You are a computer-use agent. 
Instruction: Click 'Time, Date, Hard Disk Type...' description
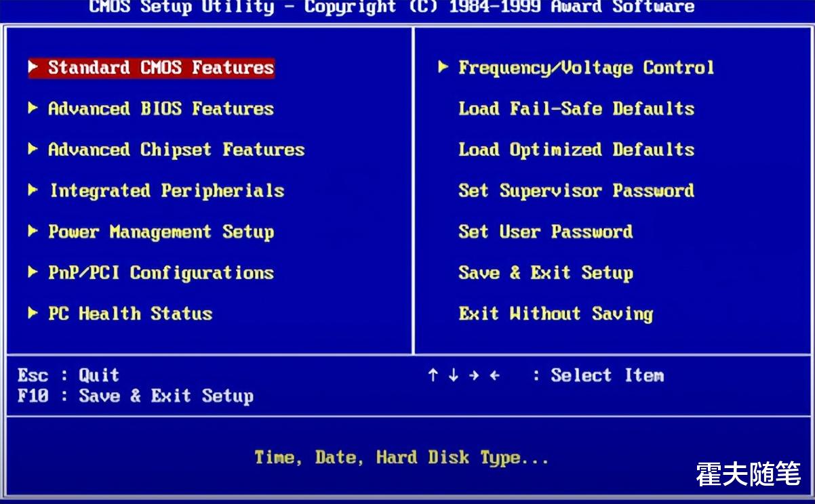(401, 458)
